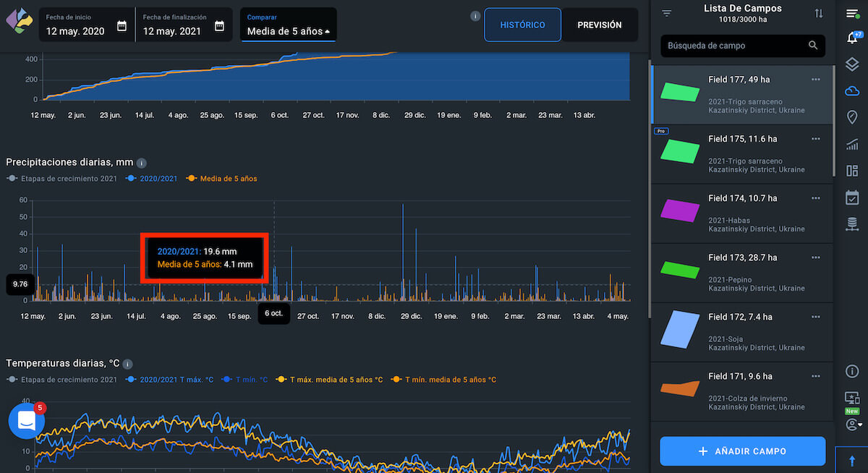The height and width of the screenshot is (473, 868).
Task: Open the weather cloud icon
Action: 851,91
